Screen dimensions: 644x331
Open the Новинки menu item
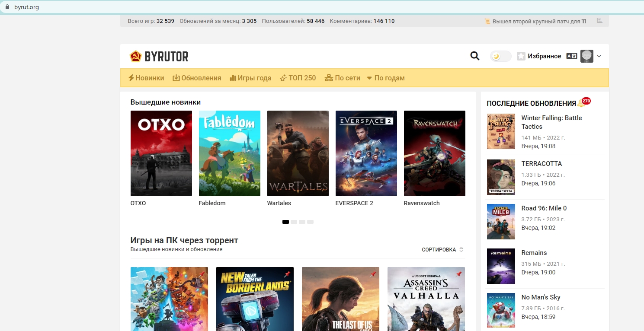(x=146, y=78)
